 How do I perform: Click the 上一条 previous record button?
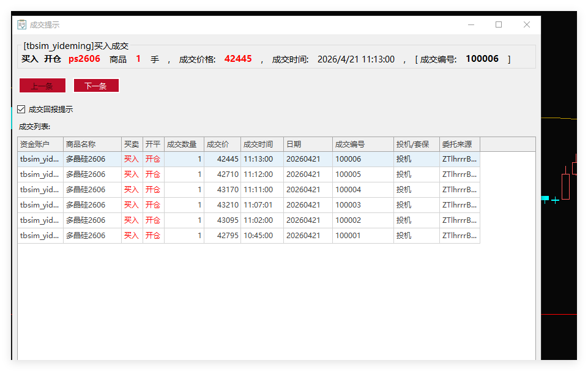(x=42, y=86)
